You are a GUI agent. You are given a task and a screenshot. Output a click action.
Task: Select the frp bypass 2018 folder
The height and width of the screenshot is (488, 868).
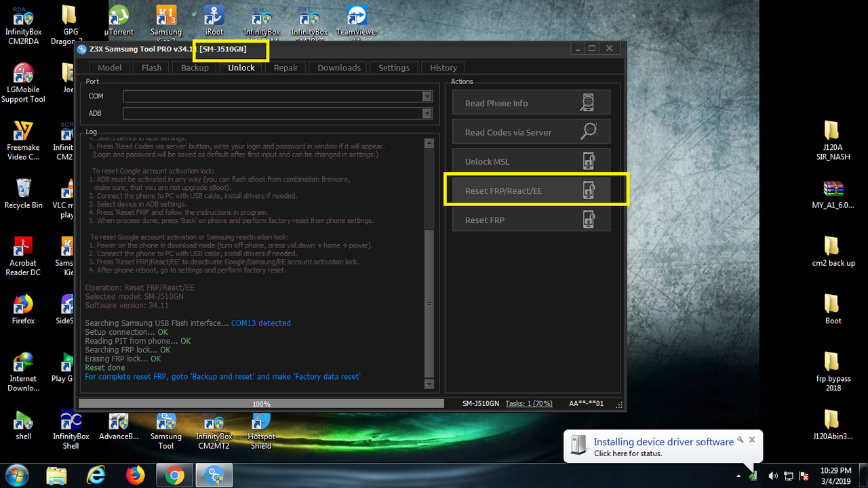click(833, 372)
